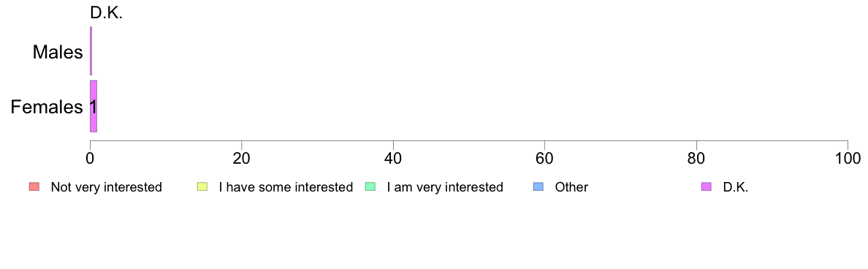The width and height of the screenshot is (868, 269).
Task: Select the Males D.K. bar
Action: click(x=91, y=50)
